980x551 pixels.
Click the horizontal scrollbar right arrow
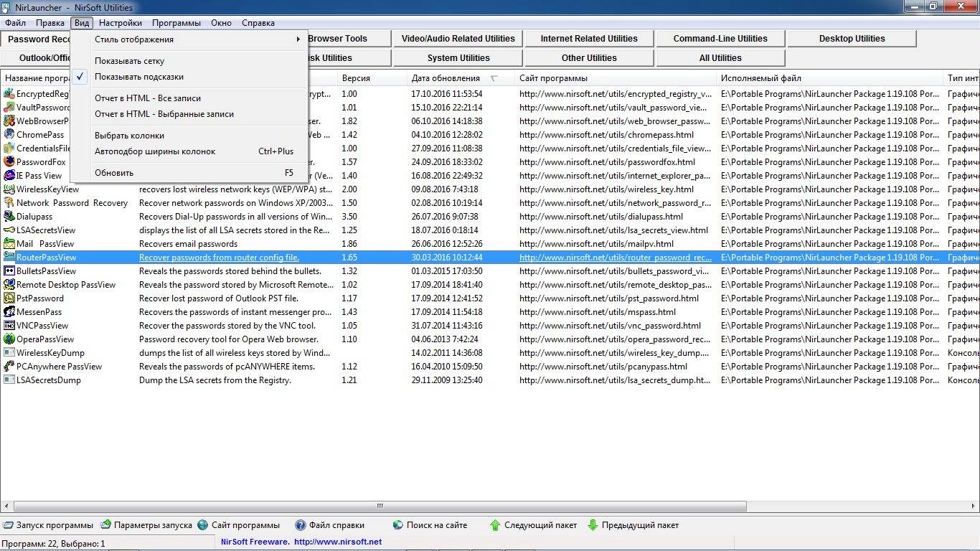pyautogui.click(x=974, y=506)
